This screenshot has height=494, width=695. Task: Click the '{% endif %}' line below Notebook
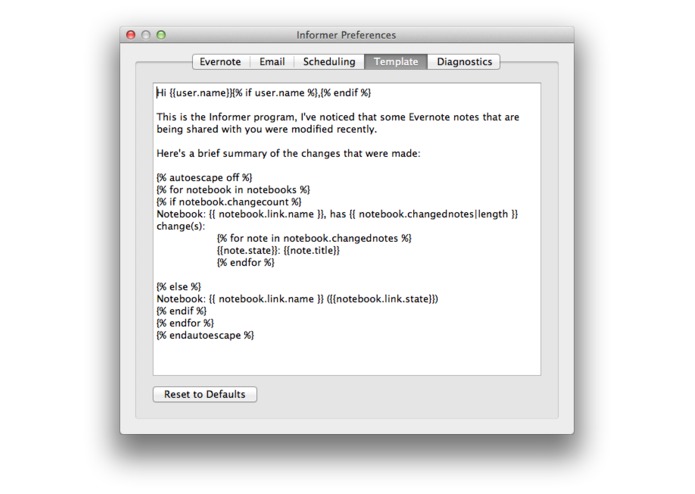[x=181, y=311]
